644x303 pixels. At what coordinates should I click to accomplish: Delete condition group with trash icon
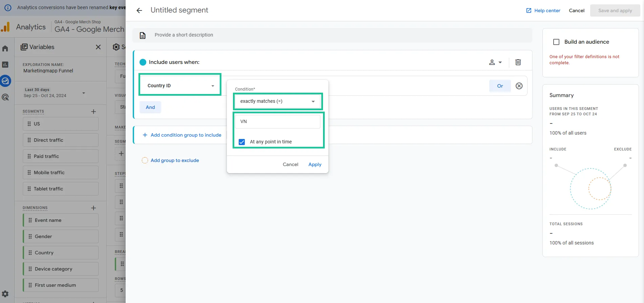coord(518,62)
